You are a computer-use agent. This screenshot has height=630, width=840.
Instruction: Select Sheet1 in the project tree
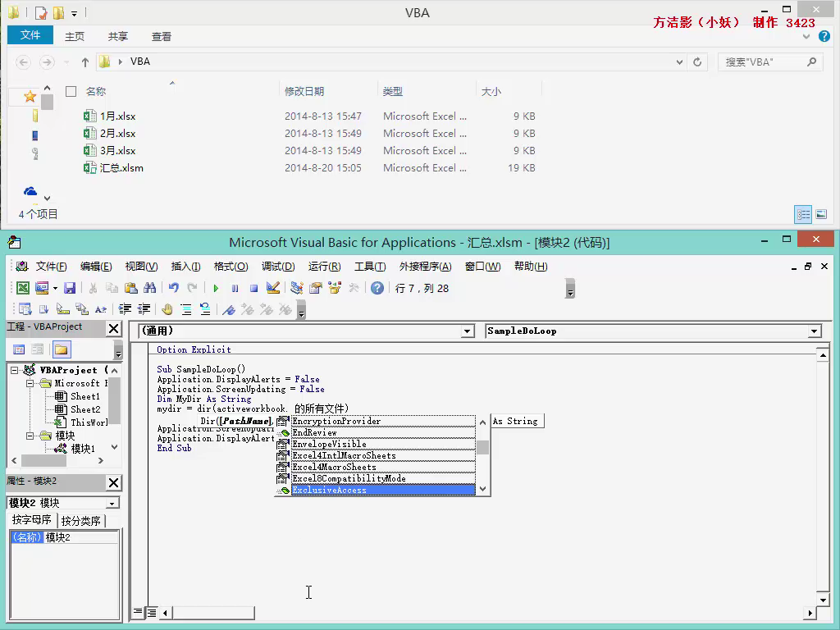pyautogui.click(x=85, y=396)
